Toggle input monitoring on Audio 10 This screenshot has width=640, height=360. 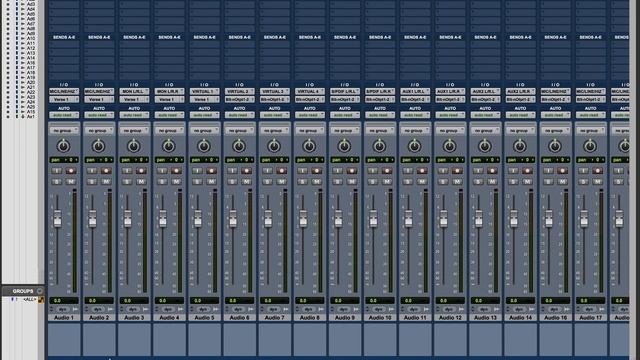tap(372, 171)
